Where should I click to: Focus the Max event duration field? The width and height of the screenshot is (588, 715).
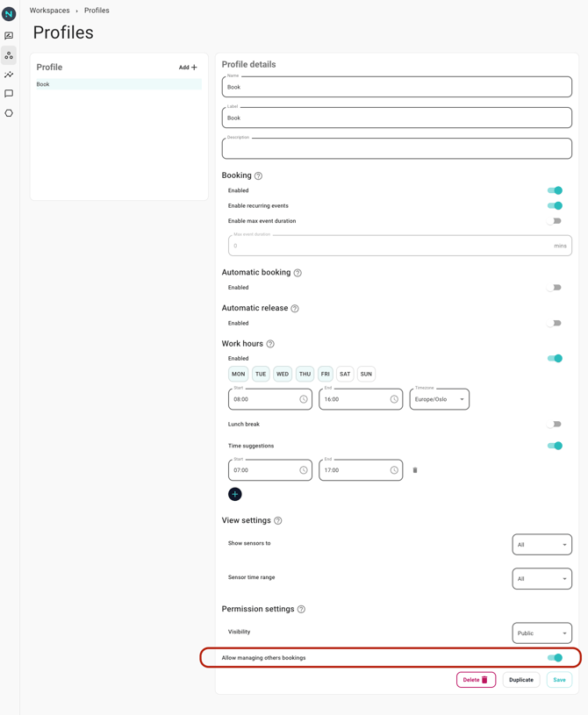click(400, 246)
